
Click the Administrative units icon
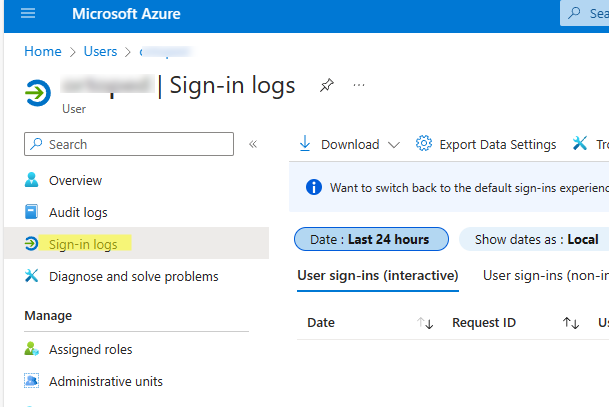(31, 381)
